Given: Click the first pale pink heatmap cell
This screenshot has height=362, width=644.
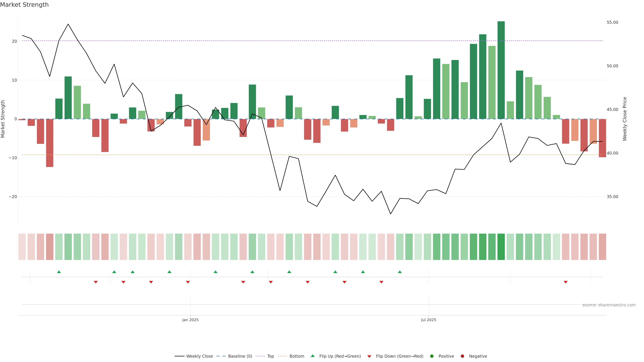Looking at the screenshot, I should pos(22,247).
